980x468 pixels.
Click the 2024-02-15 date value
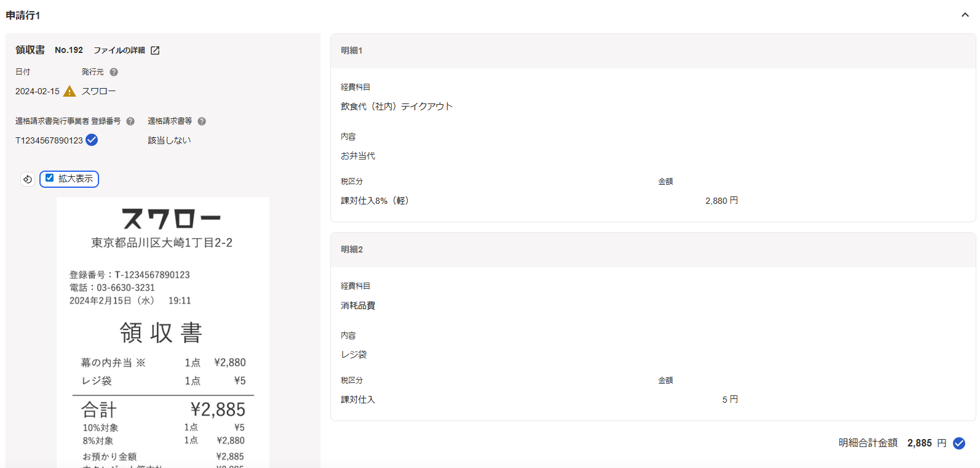tap(38, 91)
